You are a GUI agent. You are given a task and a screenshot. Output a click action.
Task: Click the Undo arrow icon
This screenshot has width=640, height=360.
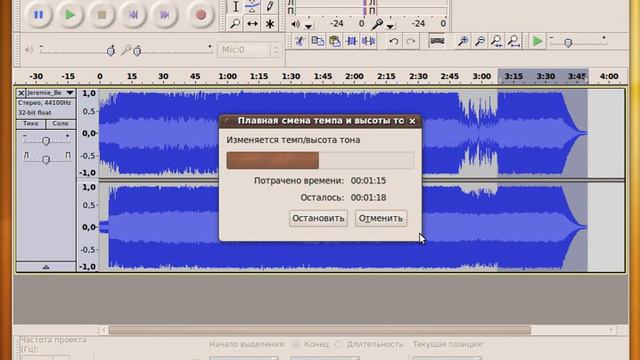393,41
